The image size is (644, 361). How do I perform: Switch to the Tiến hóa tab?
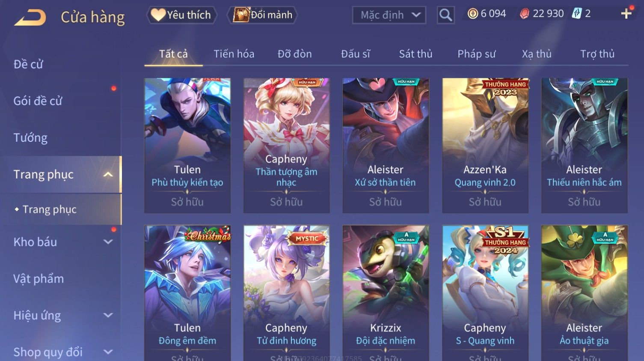click(x=234, y=54)
